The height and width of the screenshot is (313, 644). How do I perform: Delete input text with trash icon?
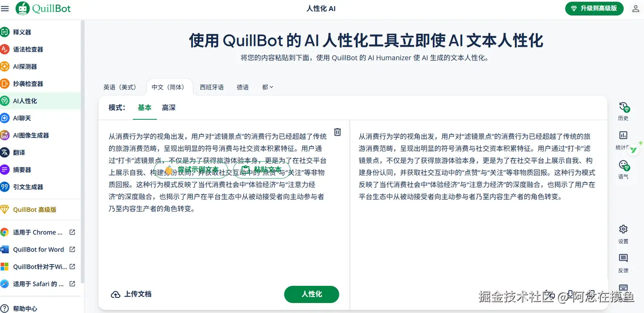click(x=338, y=132)
